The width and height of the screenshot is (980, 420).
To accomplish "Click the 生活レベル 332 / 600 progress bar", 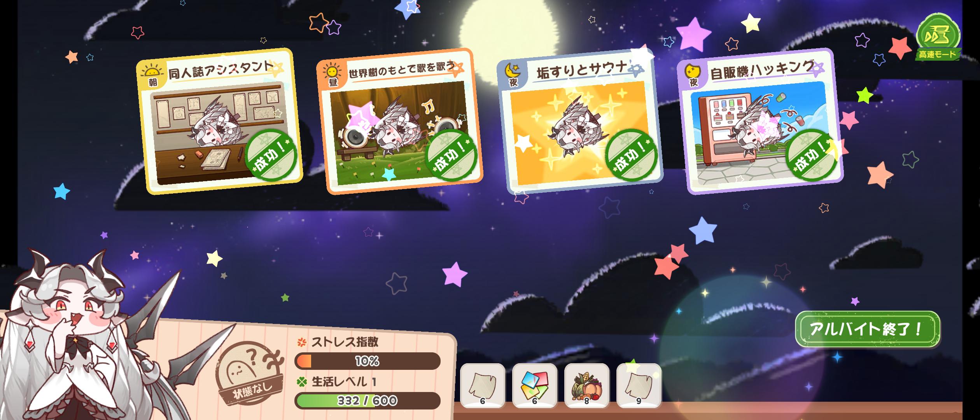I will pyautogui.click(x=367, y=401).
